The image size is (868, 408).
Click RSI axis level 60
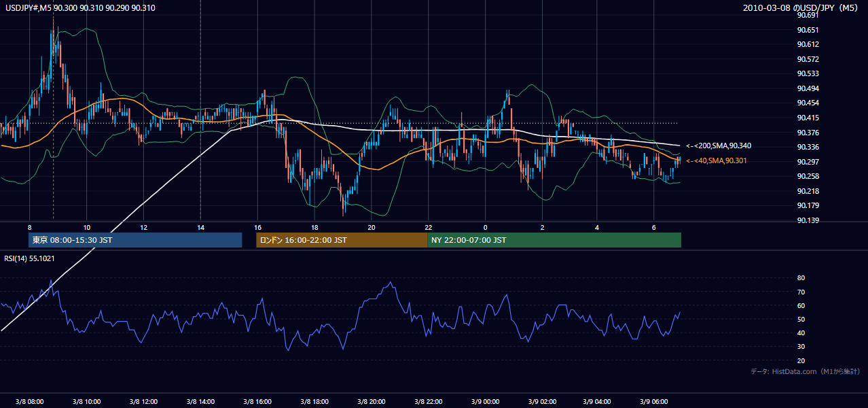(801, 305)
